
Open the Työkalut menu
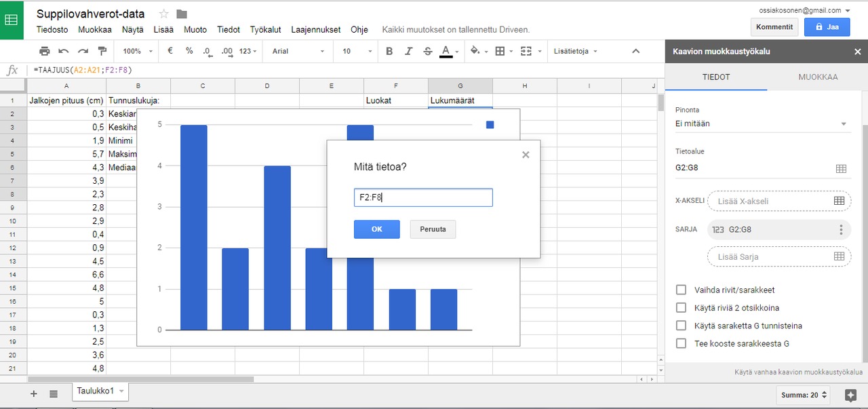tap(266, 30)
